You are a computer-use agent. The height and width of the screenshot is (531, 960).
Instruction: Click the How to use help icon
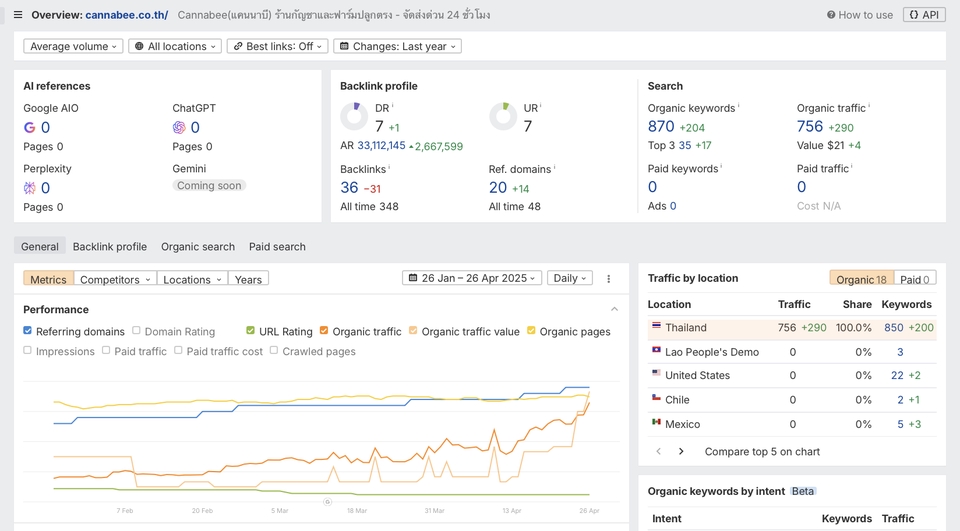[831, 15]
